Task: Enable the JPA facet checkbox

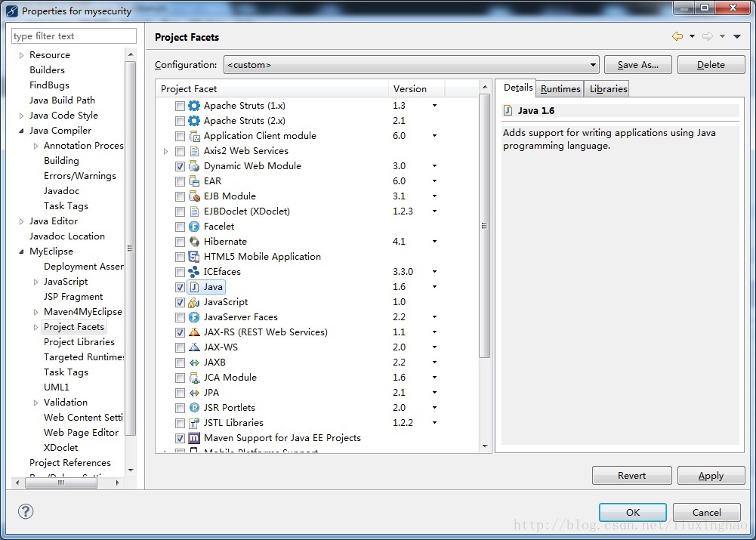Action: coord(180,393)
